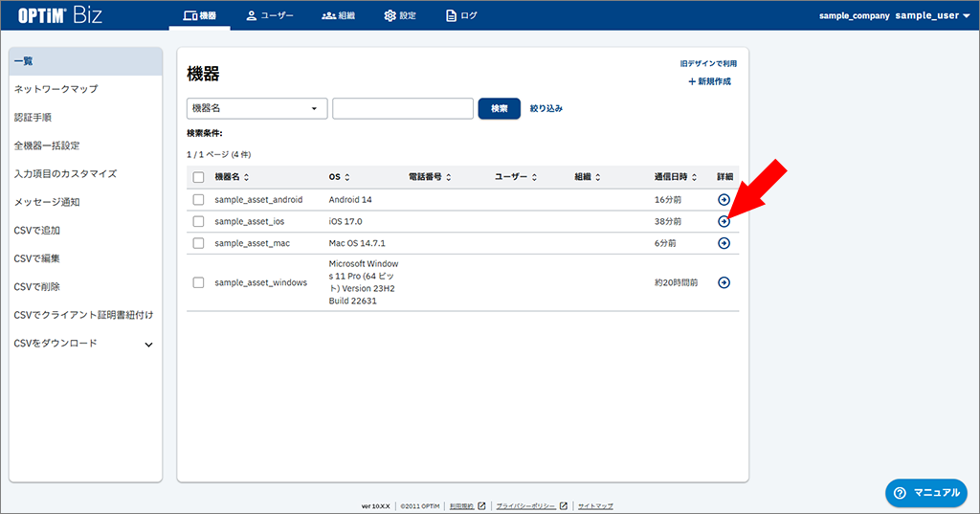
Task: Open details arrow for sample_asset_android
Action: (724, 199)
